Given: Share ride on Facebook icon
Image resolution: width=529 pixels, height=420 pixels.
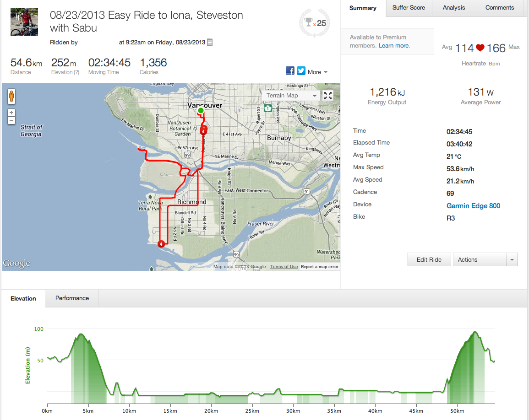Looking at the screenshot, I should tap(290, 71).
